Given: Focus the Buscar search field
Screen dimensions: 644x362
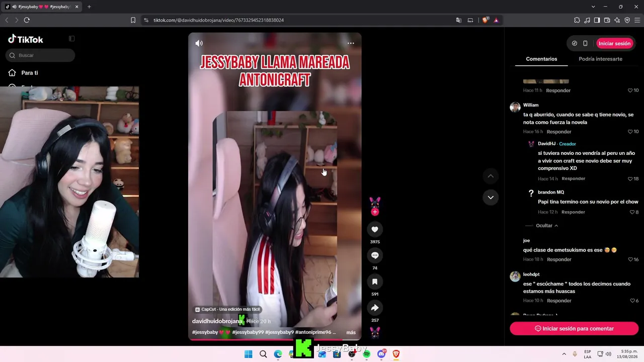Looking at the screenshot, I should (x=40, y=55).
